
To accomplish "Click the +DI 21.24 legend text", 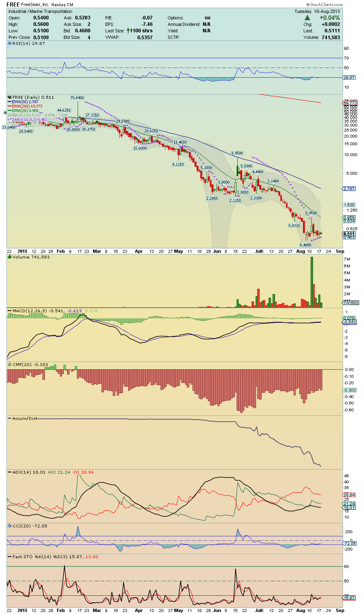I will coord(59,472).
